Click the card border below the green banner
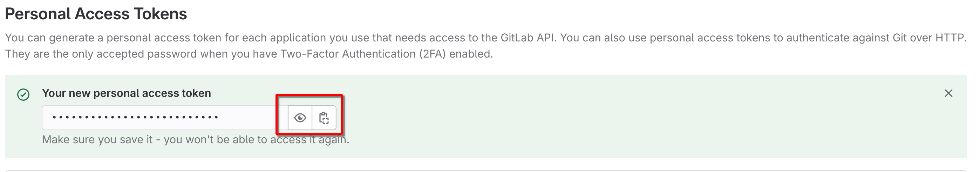The image size is (980, 172). 486,171
